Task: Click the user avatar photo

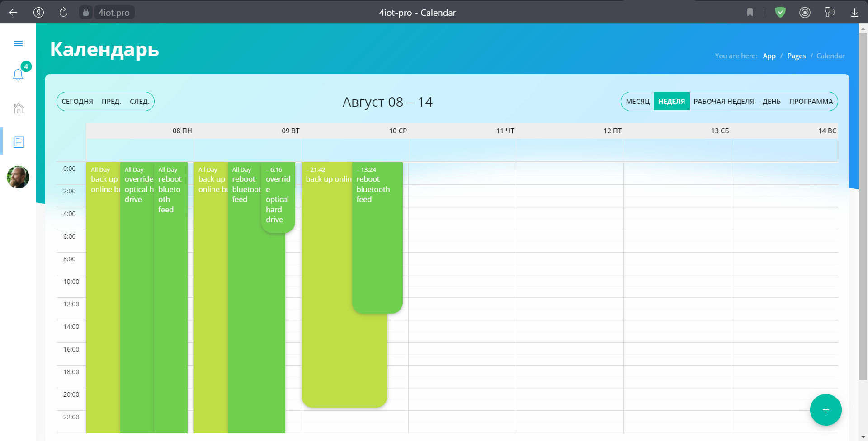Action: coord(18,177)
